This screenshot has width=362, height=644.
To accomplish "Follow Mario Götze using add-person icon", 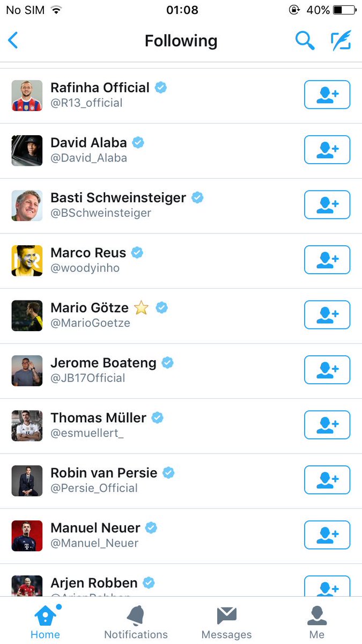I will click(x=327, y=315).
